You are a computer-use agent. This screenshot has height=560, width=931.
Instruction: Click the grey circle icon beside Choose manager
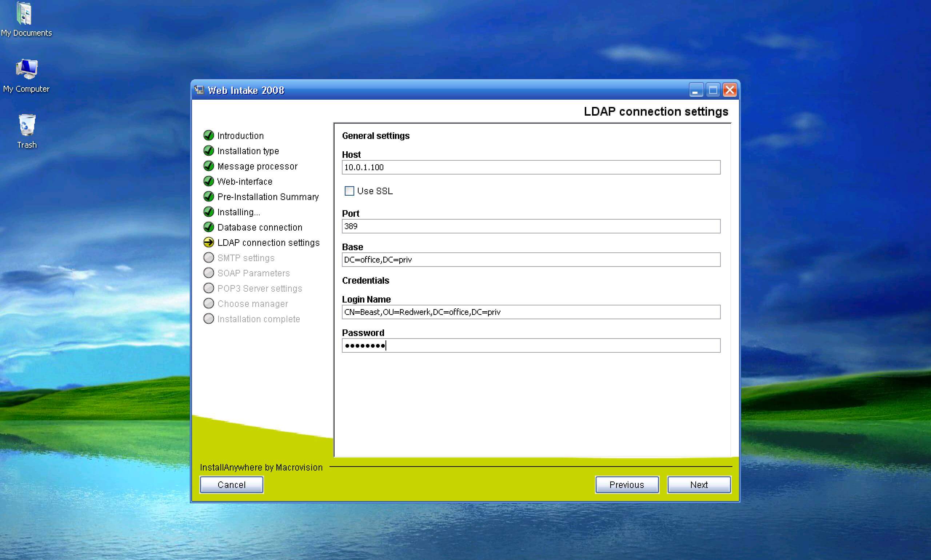pyautogui.click(x=209, y=303)
